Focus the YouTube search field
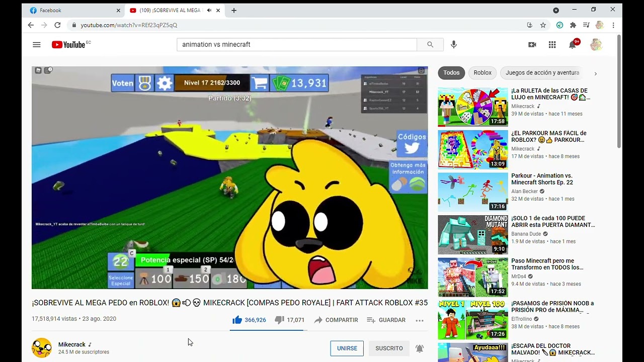The height and width of the screenshot is (362, 644). (297, 45)
